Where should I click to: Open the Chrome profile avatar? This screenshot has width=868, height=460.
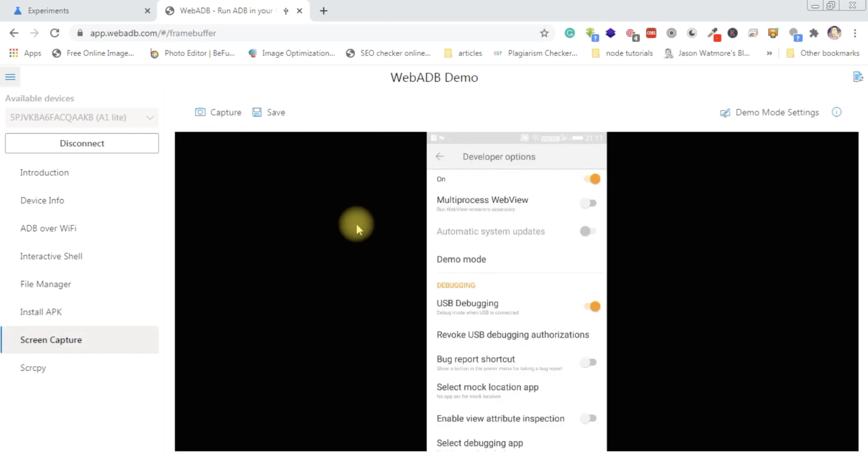tap(834, 33)
